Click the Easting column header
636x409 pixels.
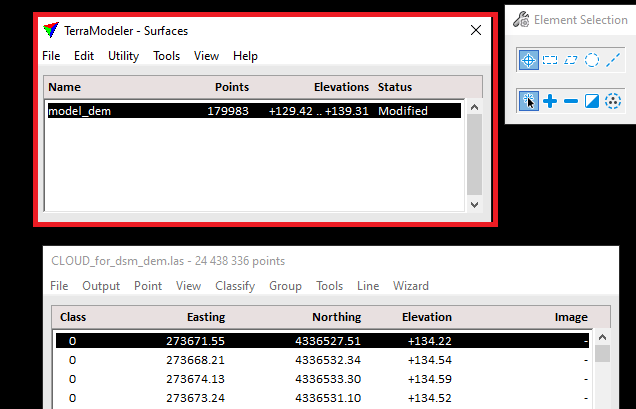pos(206,317)
